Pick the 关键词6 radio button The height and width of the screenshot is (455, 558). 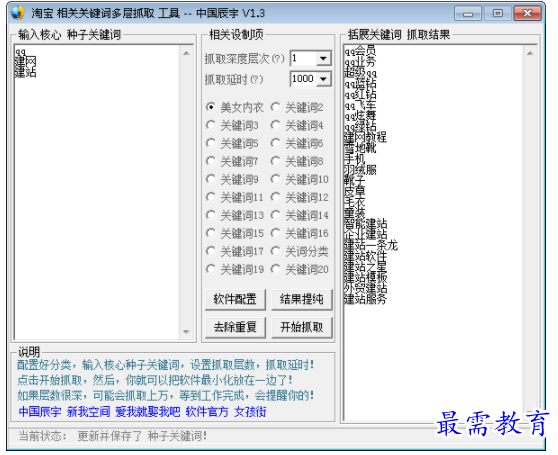[x=275, y=143]
